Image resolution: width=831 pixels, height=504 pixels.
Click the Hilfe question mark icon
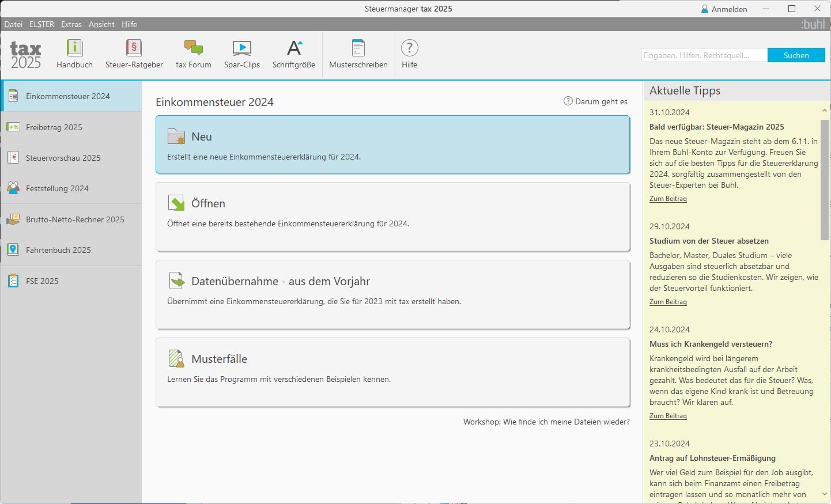pos(409,48)
